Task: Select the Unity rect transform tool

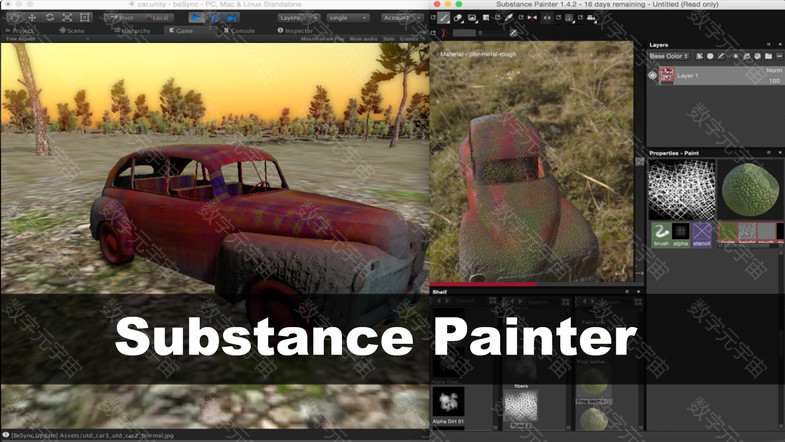Action: point(85,18)
